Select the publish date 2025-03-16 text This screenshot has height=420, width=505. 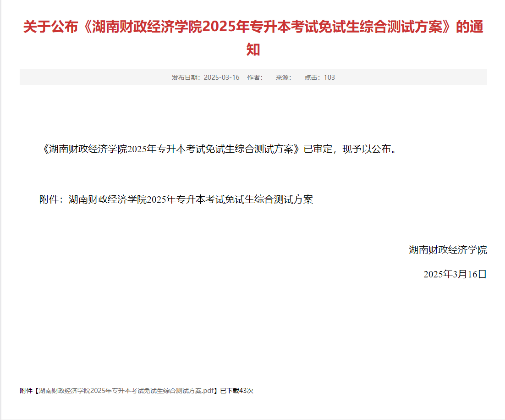coord(222,77)
